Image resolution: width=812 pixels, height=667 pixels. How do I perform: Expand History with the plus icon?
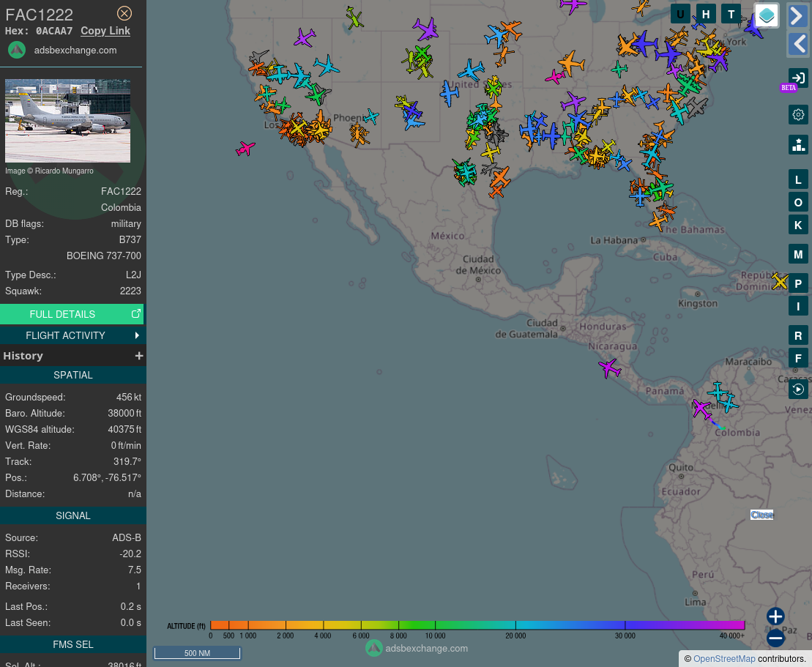pos(139,356)
